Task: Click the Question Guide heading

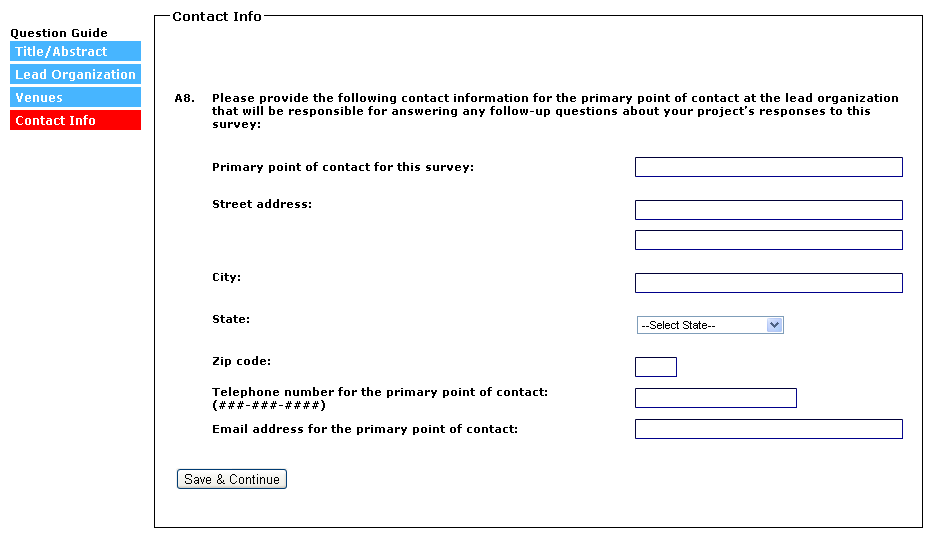Action: [59, 33]
